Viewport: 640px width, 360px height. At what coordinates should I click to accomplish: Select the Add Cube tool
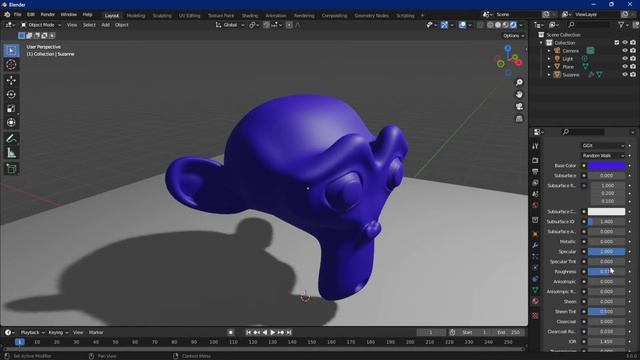[x=11, y=169]
